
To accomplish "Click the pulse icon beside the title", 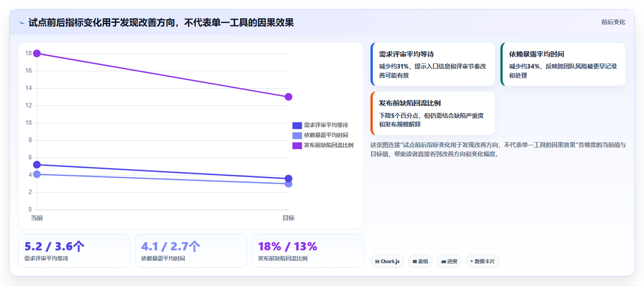I will (21, 23).
